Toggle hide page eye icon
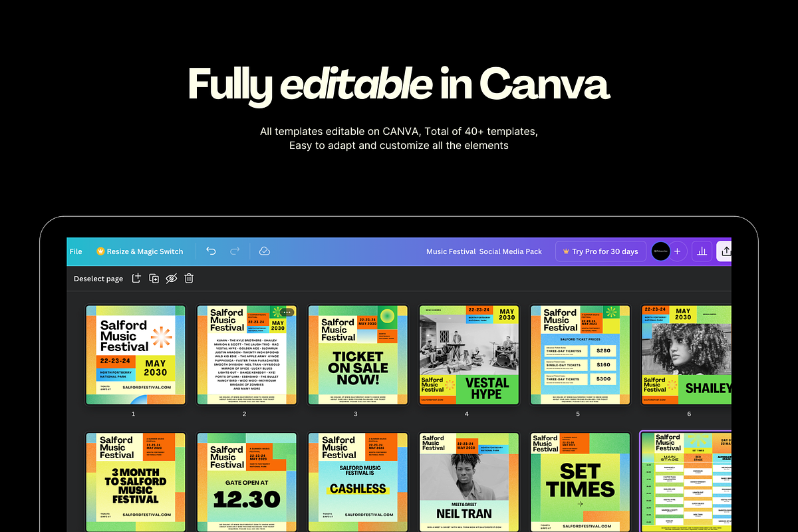The image size is (798, 532). pyautogui.click(x=172, y=279)
